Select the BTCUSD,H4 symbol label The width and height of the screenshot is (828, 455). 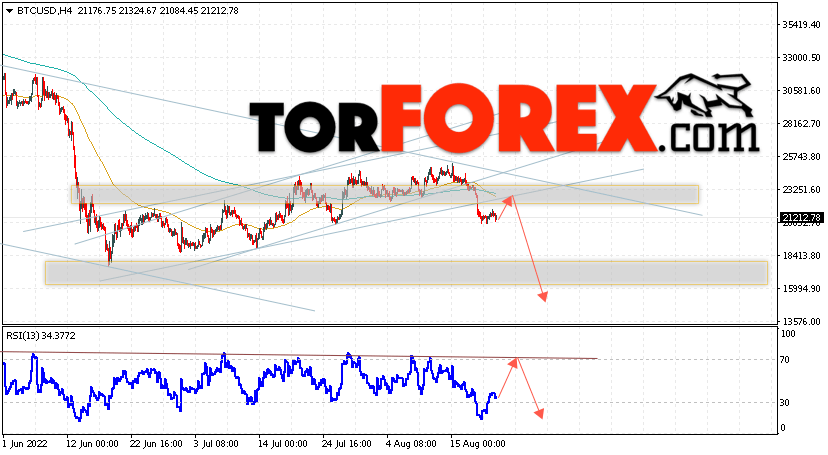click(x=45, y=11)
